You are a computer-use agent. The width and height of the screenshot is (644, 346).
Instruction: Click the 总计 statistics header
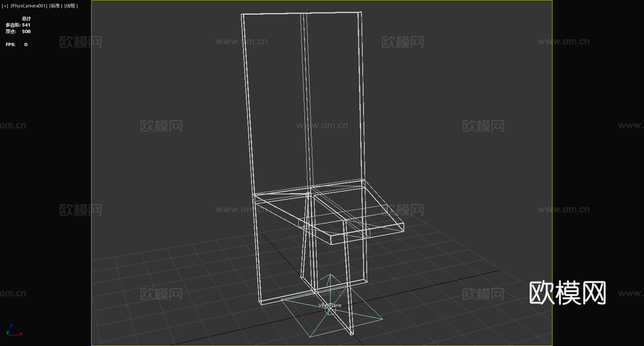coord(26,19)
